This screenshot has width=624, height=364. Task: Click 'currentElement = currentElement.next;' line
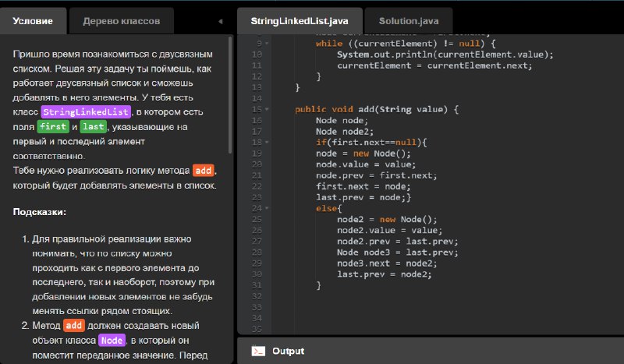[x=434, y=65]
